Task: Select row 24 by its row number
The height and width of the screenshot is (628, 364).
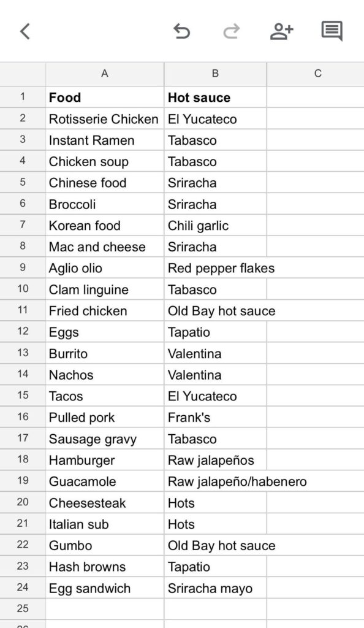Action: (23, 588)
